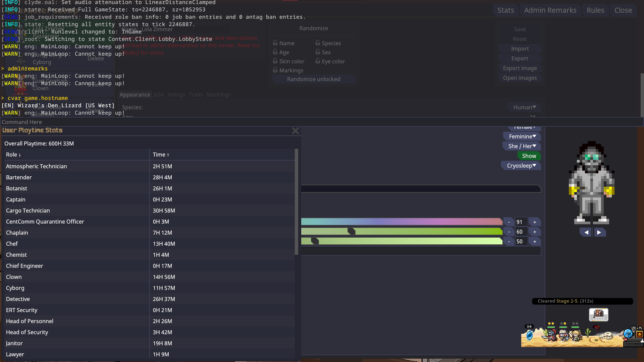This screenshot has width=644, height=362.
Task: Click the brightness value slider handle
Action: [x=315, y=241]
